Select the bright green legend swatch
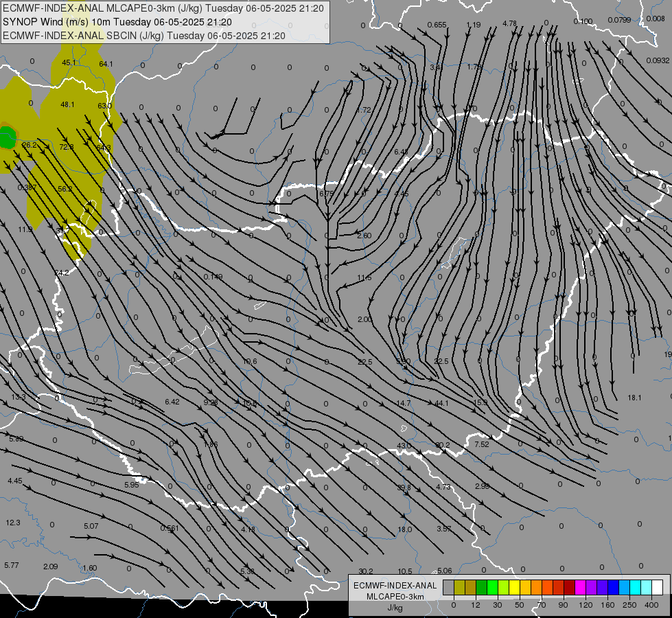Image resolution: width=672 pixels, height=618 pixels. click(492, 588)
